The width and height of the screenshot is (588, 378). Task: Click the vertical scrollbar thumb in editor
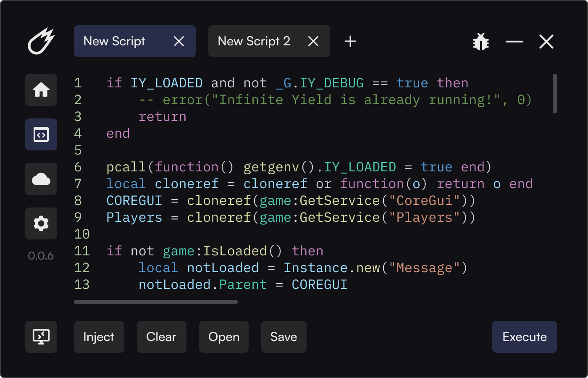555,94
